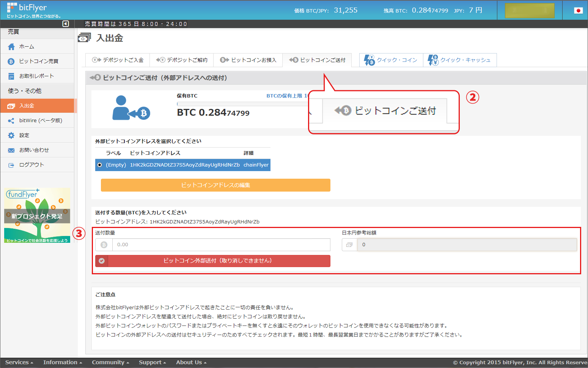
Task: Click the (Empty) label cell
Action: pos(116,165)
